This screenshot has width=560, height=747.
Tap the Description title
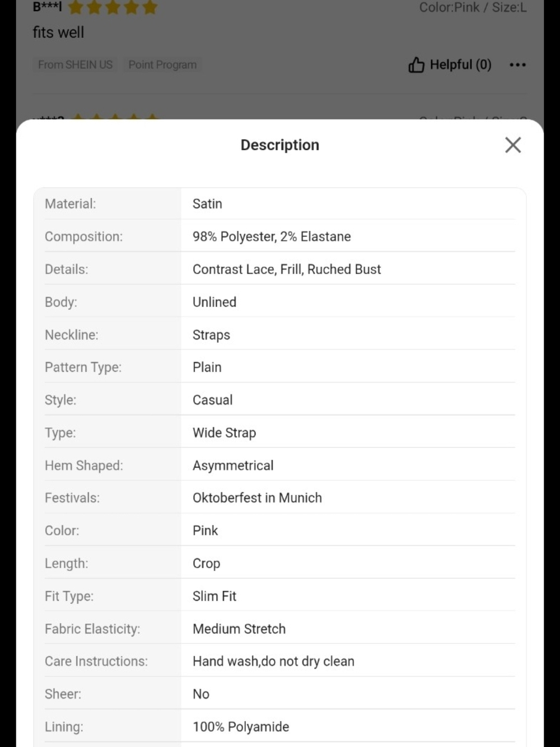[x=280, y=145]
